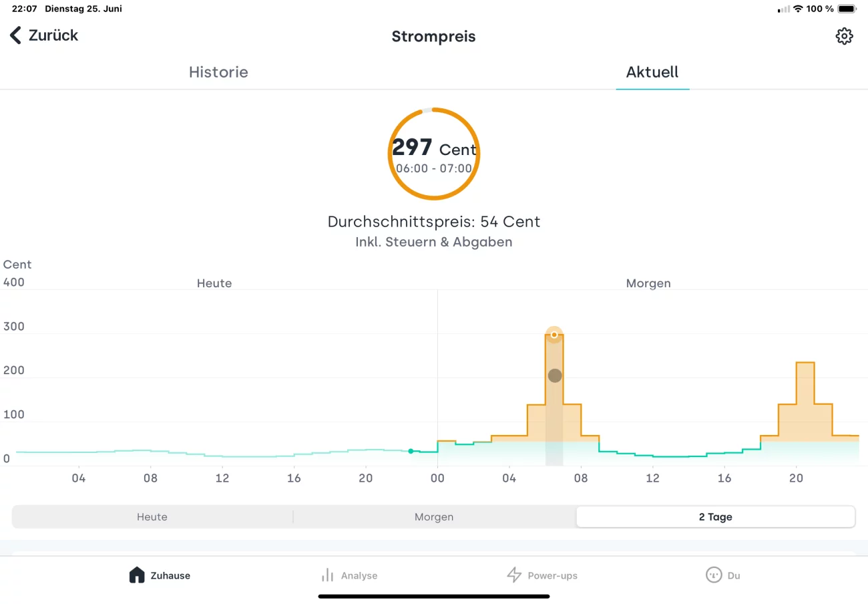
Task: Tap the Power-ups lightning bolt icon
Action: (x=513, y=575)
